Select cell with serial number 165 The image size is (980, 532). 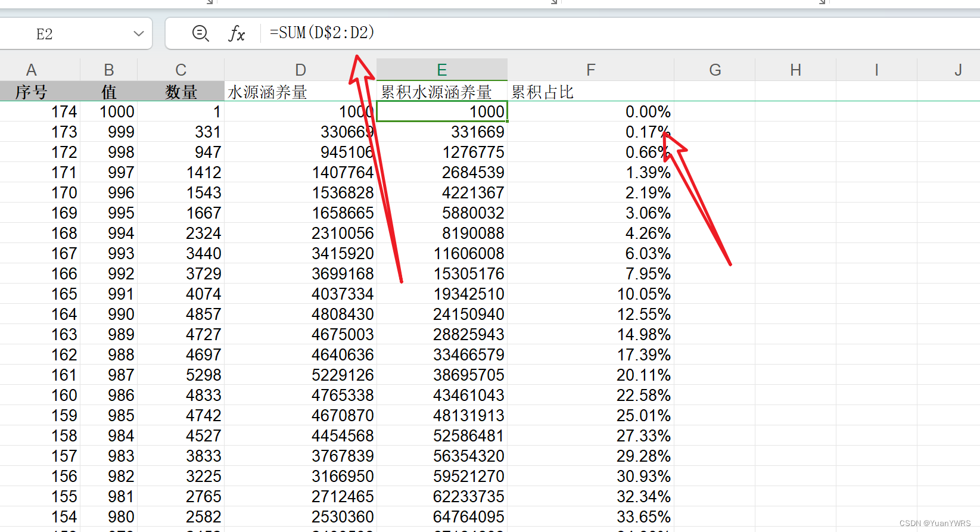[x=40, y=294]
